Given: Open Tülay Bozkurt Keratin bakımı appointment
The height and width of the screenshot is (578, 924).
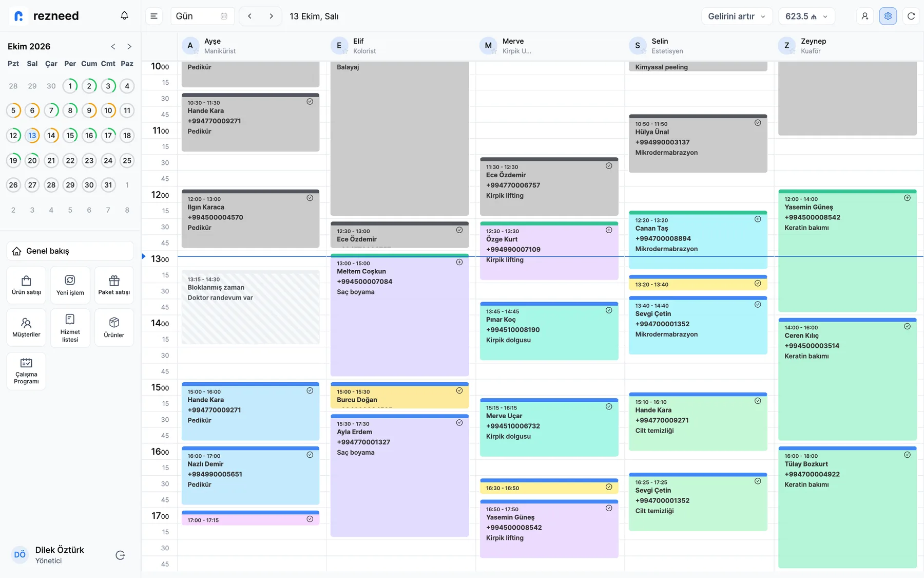Looking at the screenshot, I should (848, 507).
